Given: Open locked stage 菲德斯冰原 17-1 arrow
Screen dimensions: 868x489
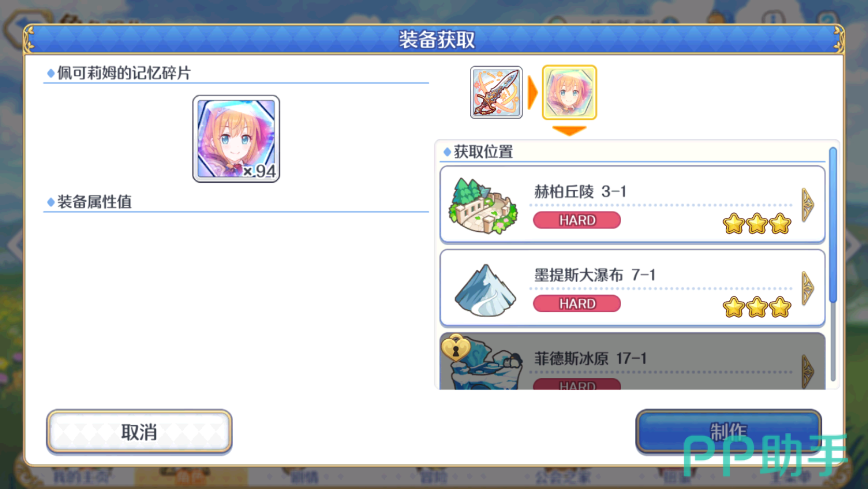Looking at the screenshot, I should [x=807, y=371].
